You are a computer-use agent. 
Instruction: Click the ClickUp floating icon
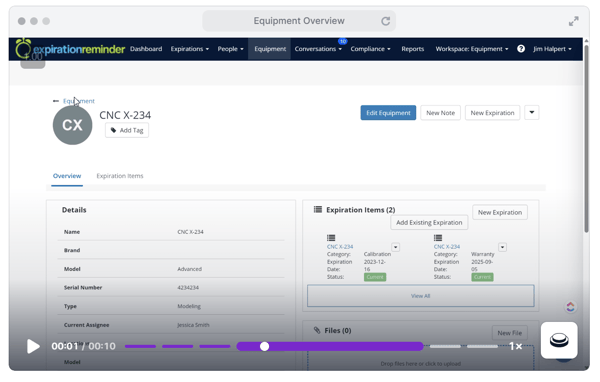571,307
